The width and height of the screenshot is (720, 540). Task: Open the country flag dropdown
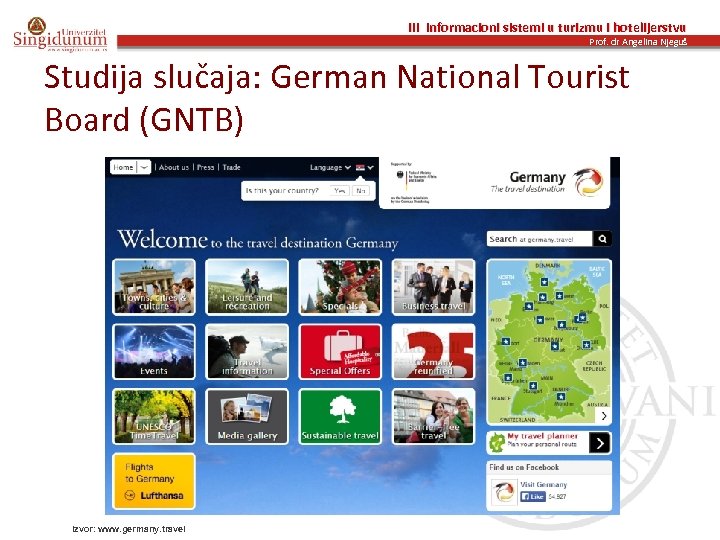365,168
